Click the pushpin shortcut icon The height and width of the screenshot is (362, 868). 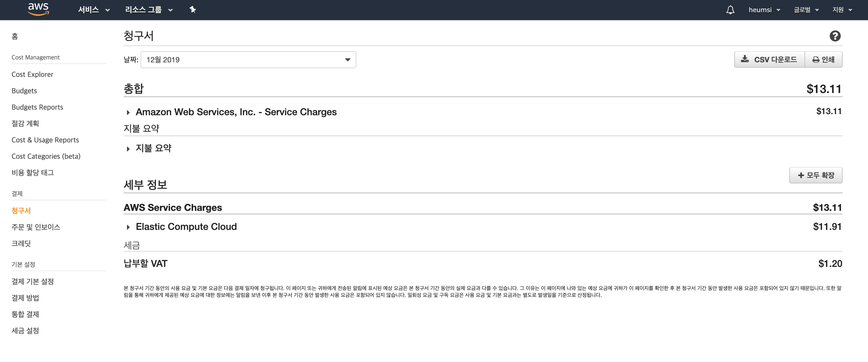pos(193,10)
